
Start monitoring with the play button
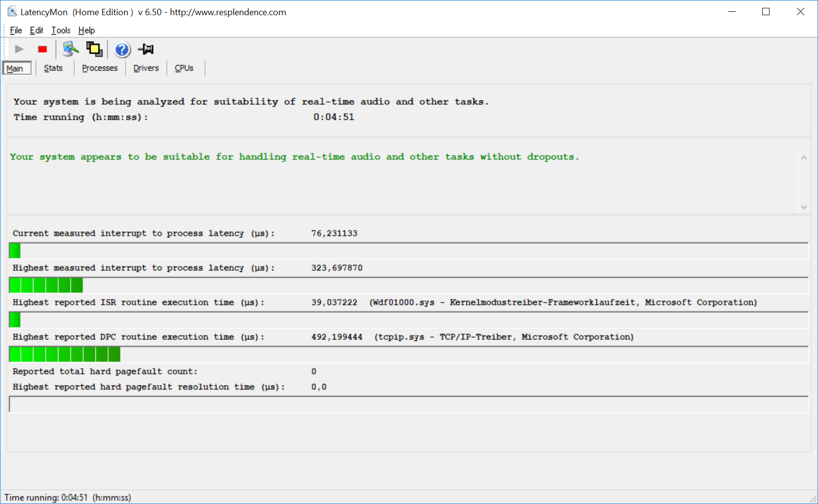[20, 49]
